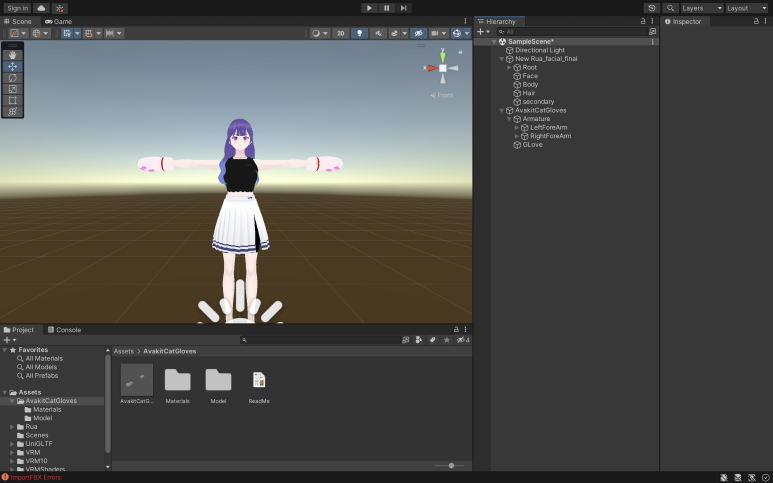Click the global search magnifier icon
Screen dimensions: 773x483
pos(670,8)
